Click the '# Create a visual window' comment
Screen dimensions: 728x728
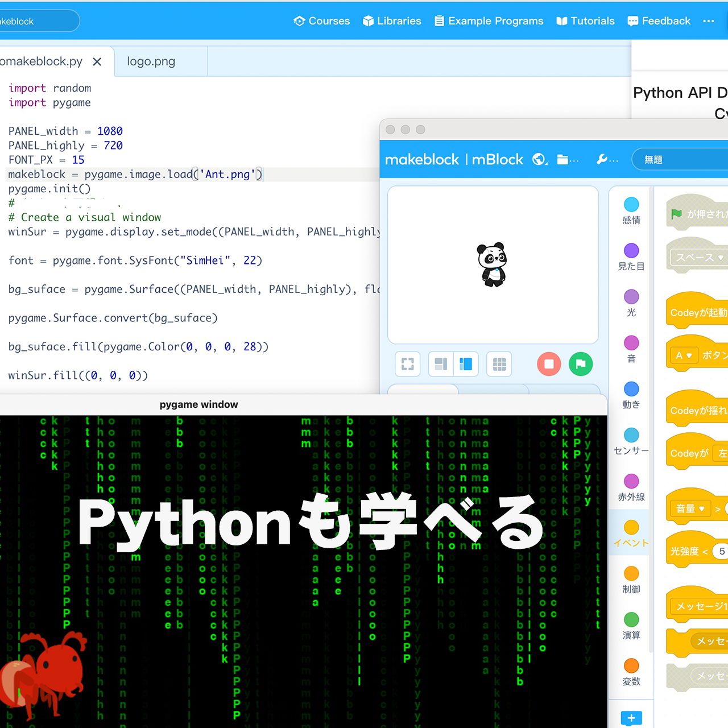(x=85, y=217)
